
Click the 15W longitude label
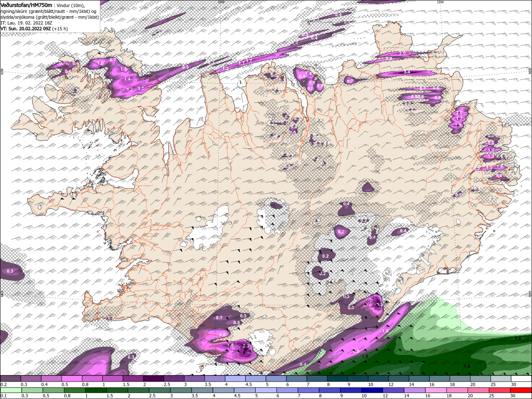441,2
